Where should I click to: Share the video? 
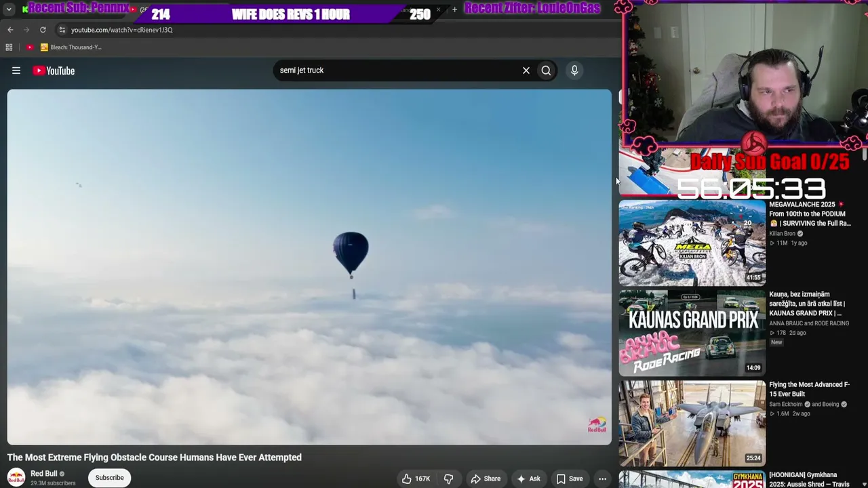486,479
